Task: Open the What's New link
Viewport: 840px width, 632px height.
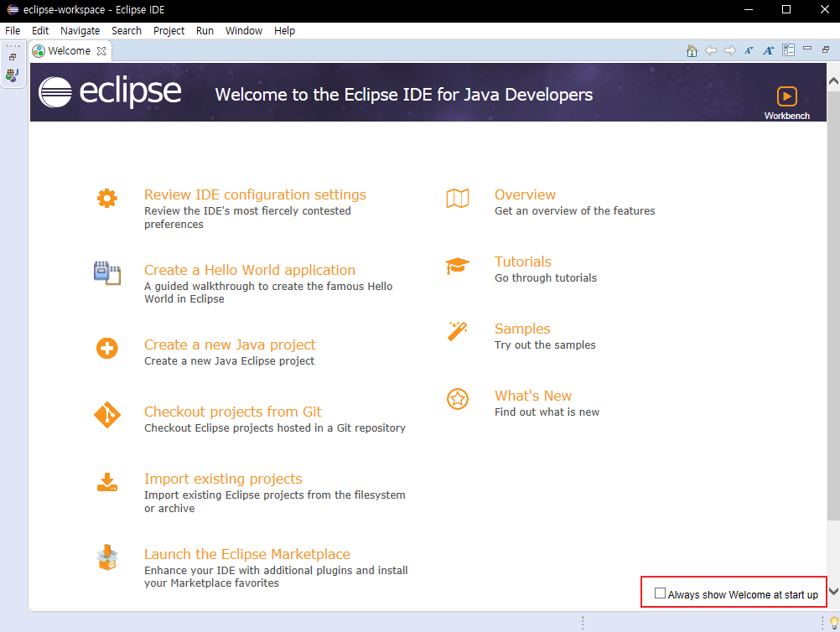Action: [533, 396]
